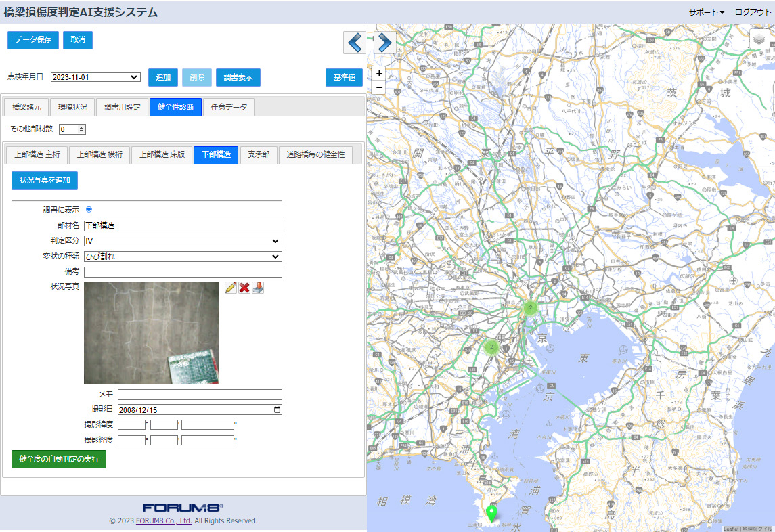Go to next bridge with right arrow
This screenshot has height=532, width=775.
coord(384,43)
